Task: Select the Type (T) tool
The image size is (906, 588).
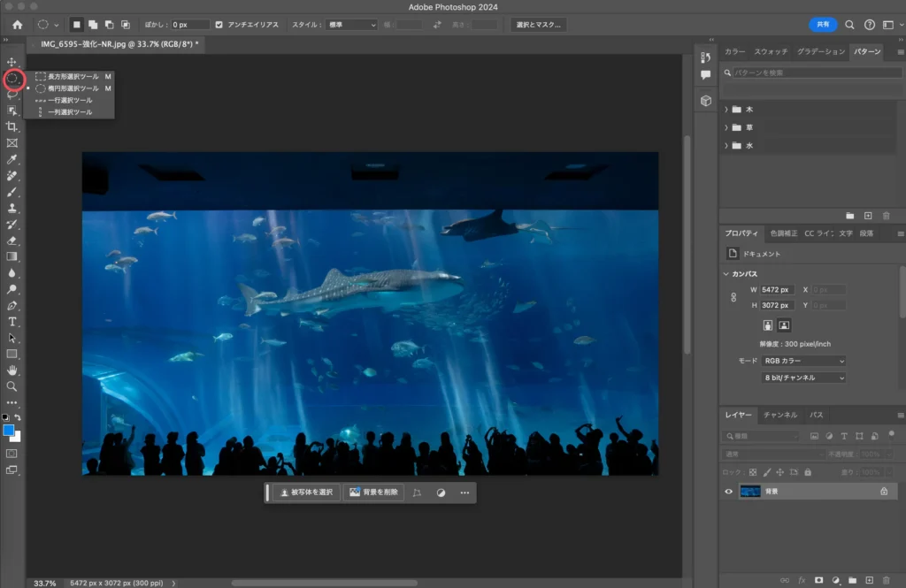Action: [x=12, y=321]
